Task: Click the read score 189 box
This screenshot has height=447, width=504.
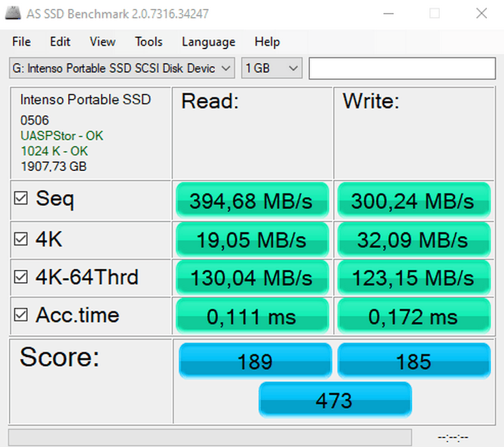Action: click(x=255, y=361)
